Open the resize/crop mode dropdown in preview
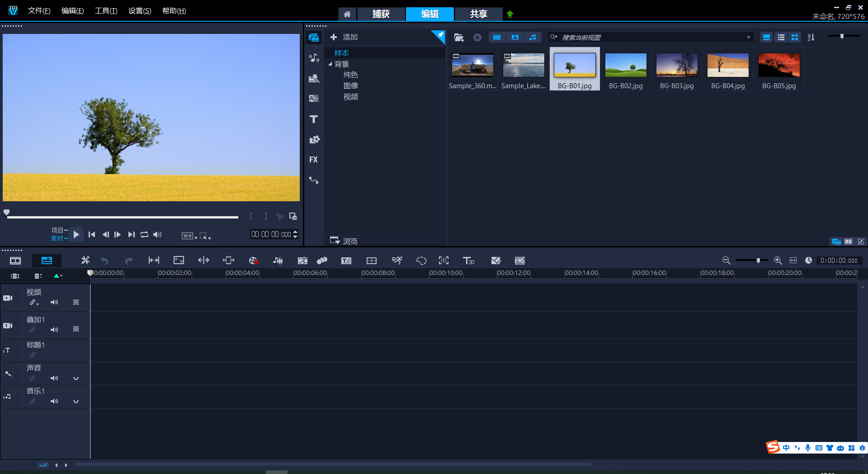This screenshot has width=868, height=474. (205, 236)
